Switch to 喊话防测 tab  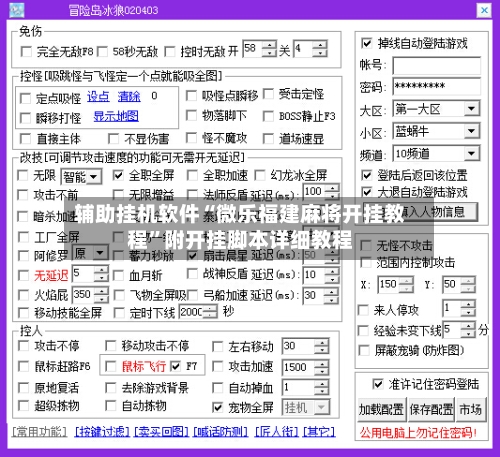tap(221, 432)
